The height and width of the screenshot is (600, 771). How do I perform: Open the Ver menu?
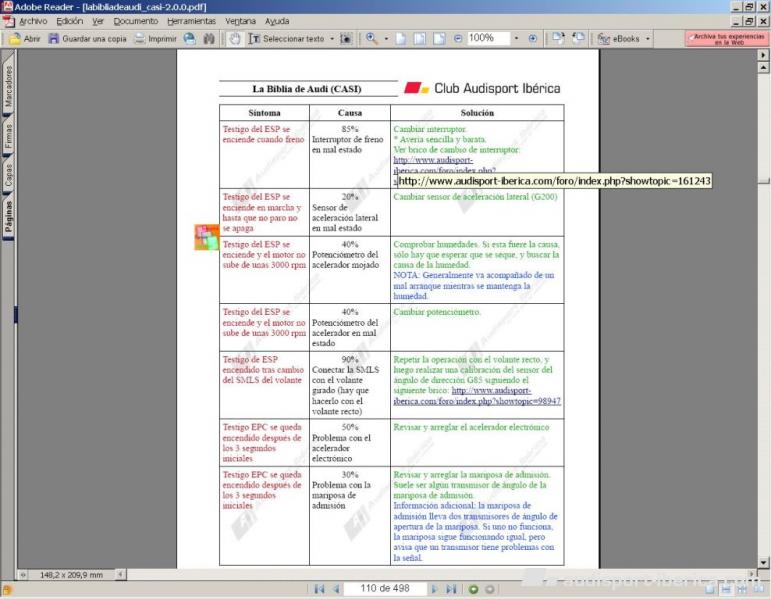click(x=98, y=21)
